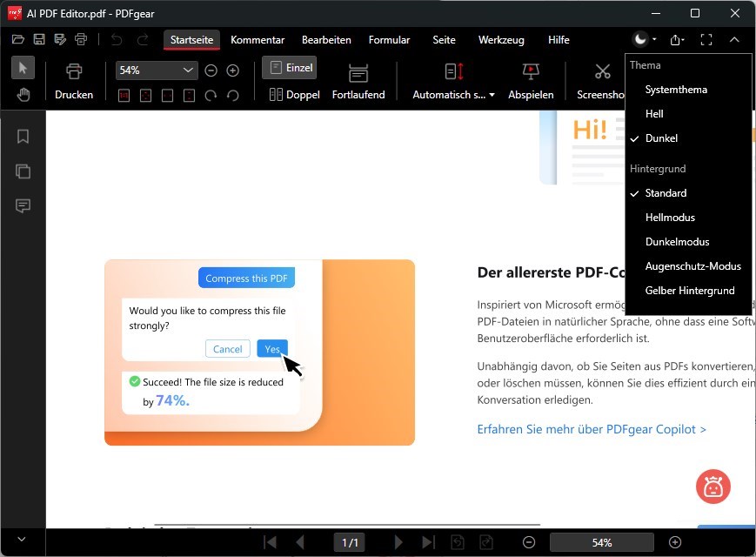Screen dimensions: 756x557
Task: Open a file with the folder icon
Action: point(18,39)
